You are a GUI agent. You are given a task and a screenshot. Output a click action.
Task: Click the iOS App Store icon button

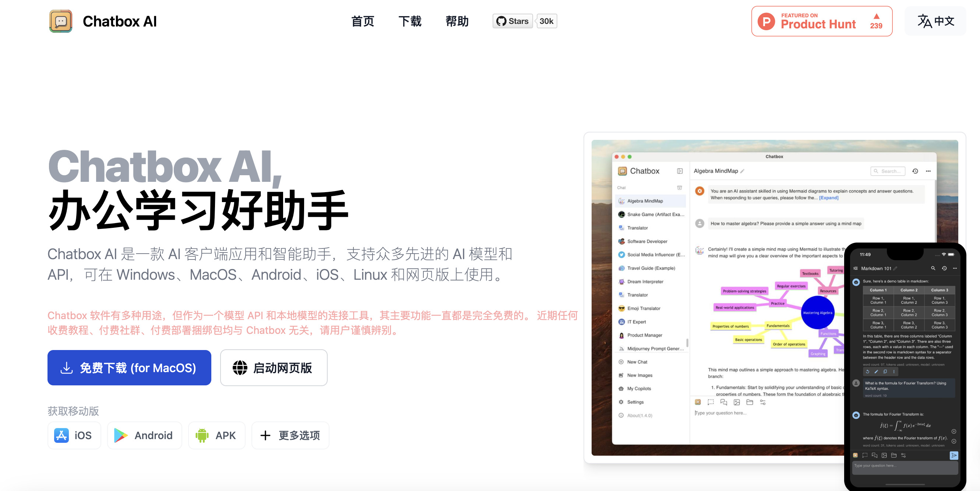point(61,435)
